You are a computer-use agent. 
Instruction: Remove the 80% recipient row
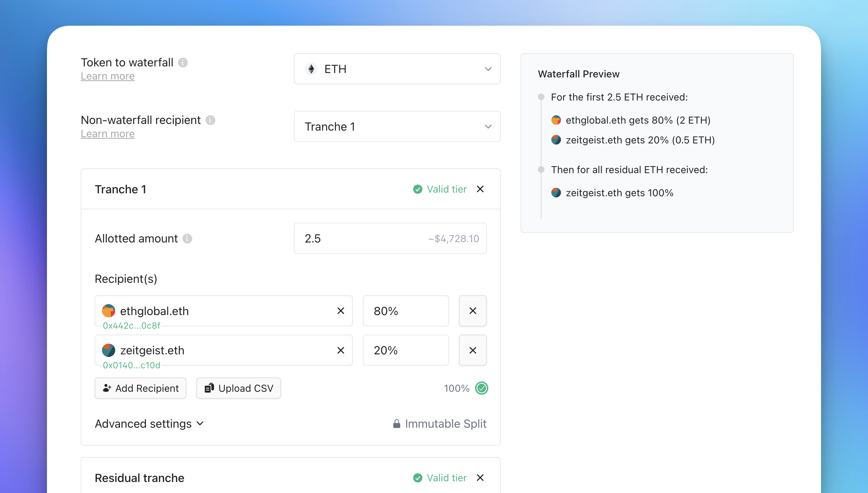tap(473, 311)
